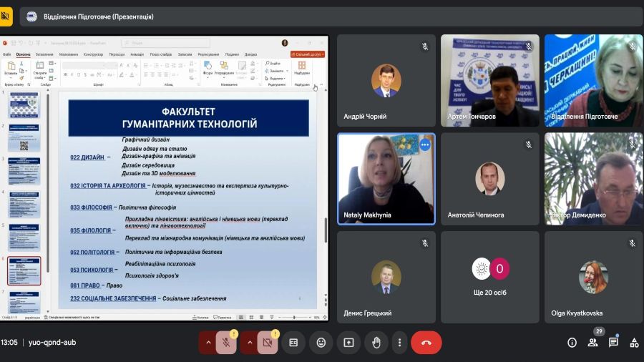Image resolution: width=644 pixels, height=362 pixels.
Task: Toggle captions in the Meet toolbar
Action: pos(293,343)
